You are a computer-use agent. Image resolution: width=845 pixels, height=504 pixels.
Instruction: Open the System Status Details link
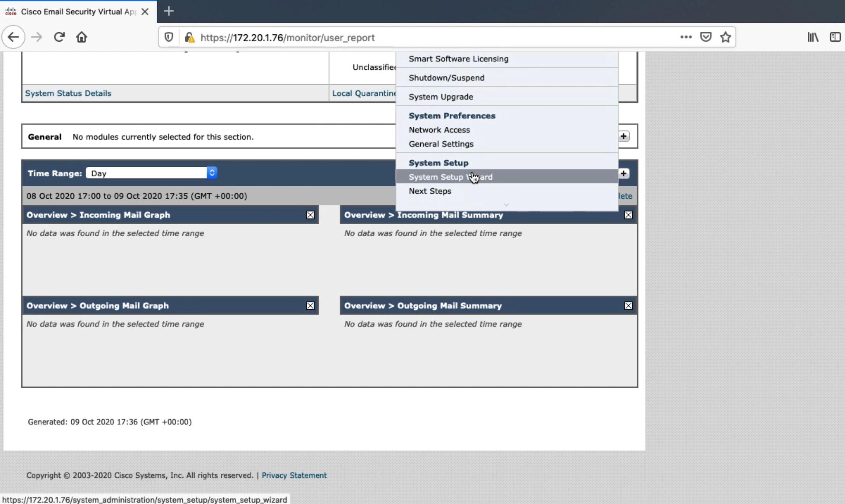[68, 93]
